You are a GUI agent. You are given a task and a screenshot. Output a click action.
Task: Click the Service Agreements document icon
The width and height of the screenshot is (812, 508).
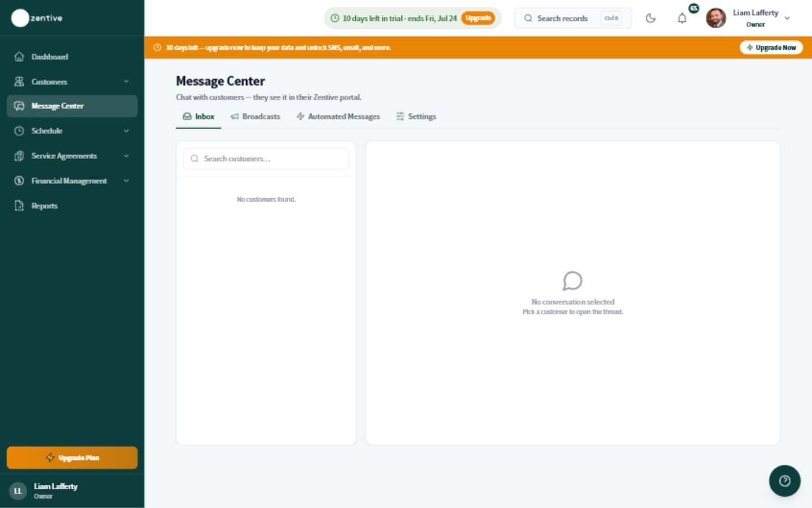[x=19, y=156]
